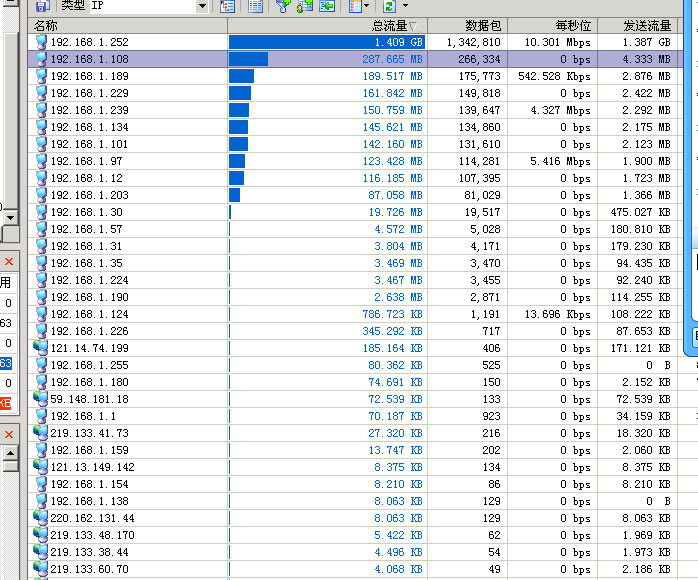Expand the refresh options dropdown arrow

(x=405, y=7)
